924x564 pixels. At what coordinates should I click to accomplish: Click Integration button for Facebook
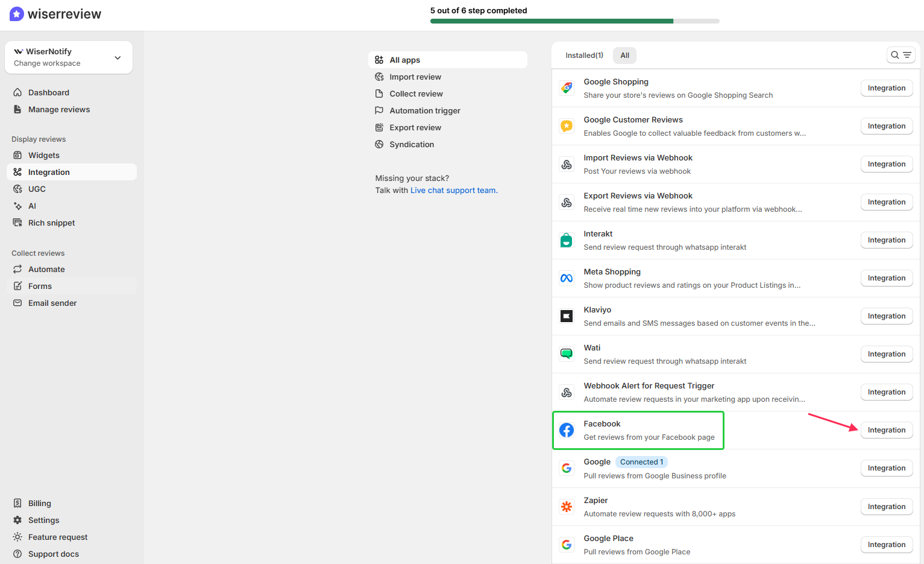click(x=886, y=430)
